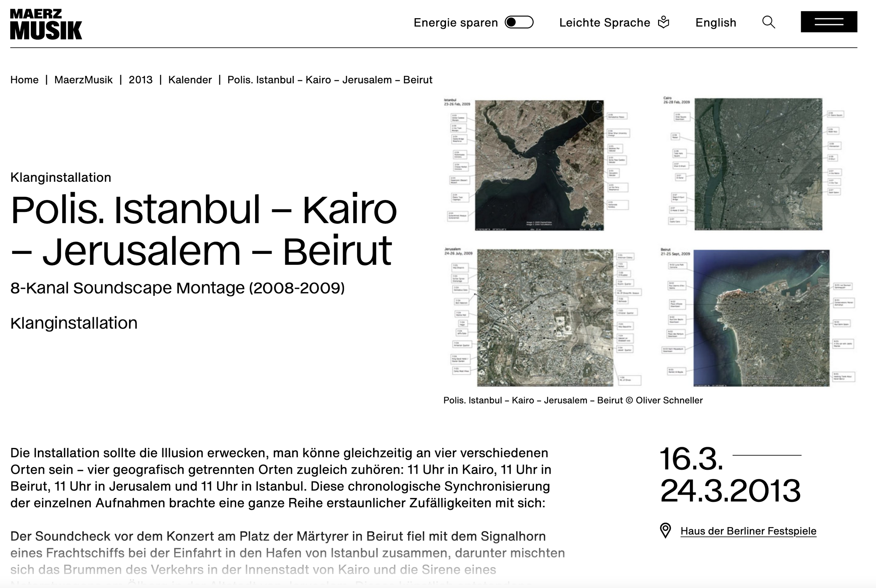Open the black hamburger menu button
Image resolution: width=876 pixels, height=588 pixels.
tap(829, 22)
